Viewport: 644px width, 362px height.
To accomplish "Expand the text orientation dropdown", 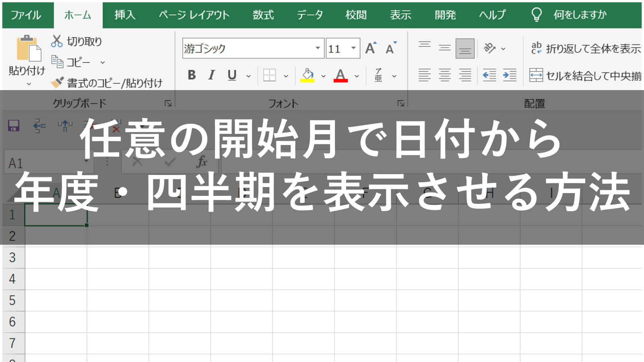I will (503, 49).
